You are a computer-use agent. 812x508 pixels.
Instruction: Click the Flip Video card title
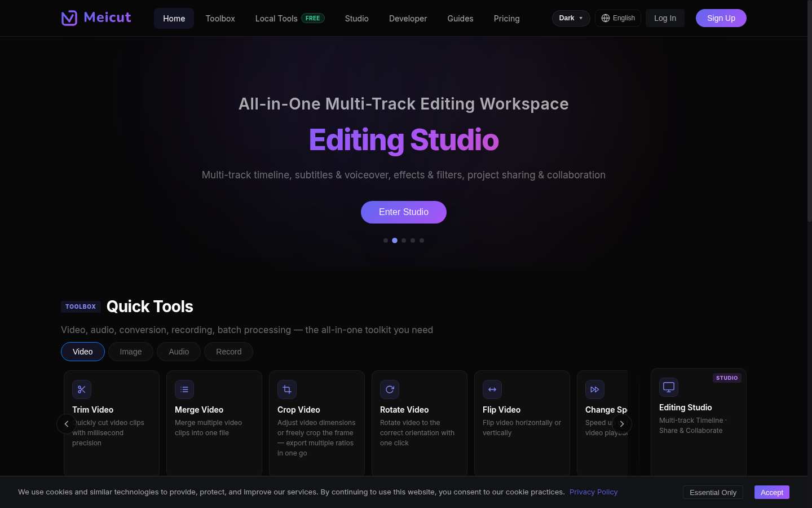[x=501, y=410]
